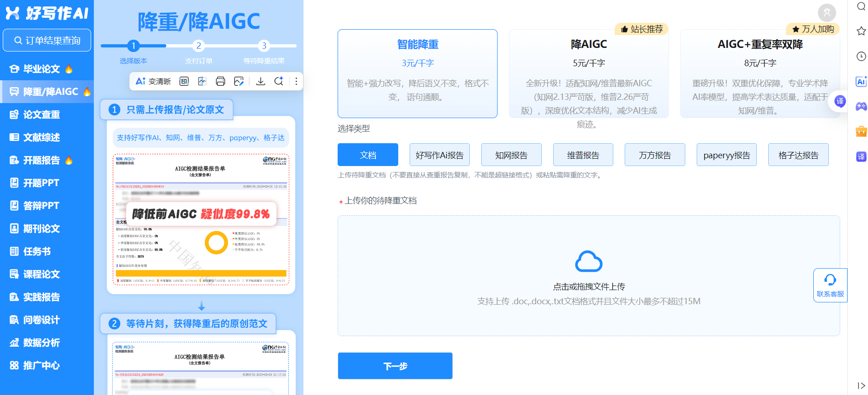The image size is (868, 395).
Task: Click step 2 支付订单 marker
Action: (199, 46)
